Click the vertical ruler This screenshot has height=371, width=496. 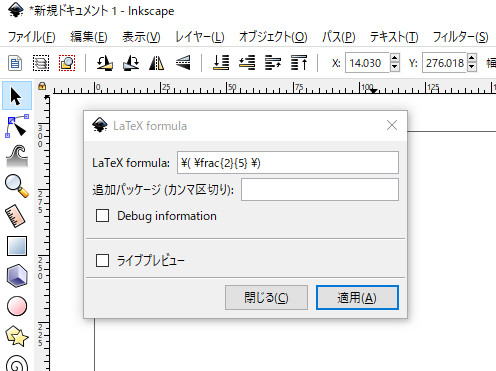click(43, 233)
